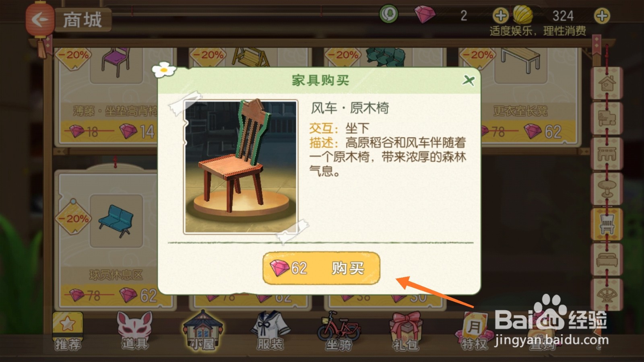Viewport: 644px width, 362px height.
Task: Switch to the 小屋 tab
Action: coord(203,331)
